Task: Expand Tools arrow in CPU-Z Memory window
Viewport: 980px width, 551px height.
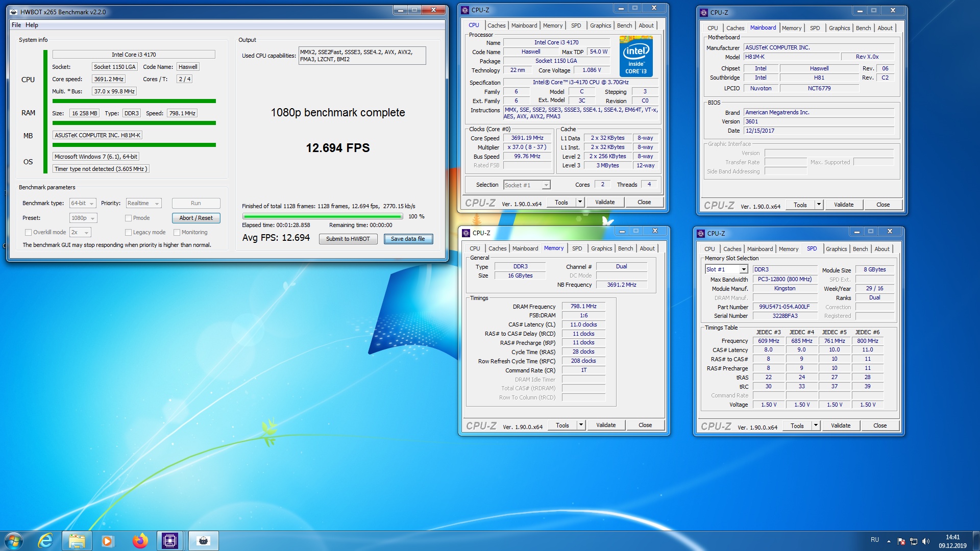Action: coord(581,425)
